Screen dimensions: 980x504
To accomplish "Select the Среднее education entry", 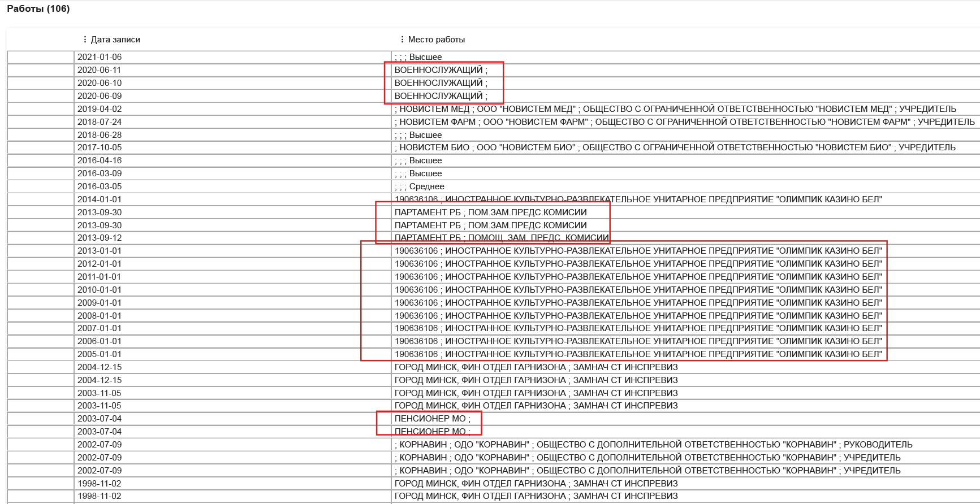I will (420, 186).
